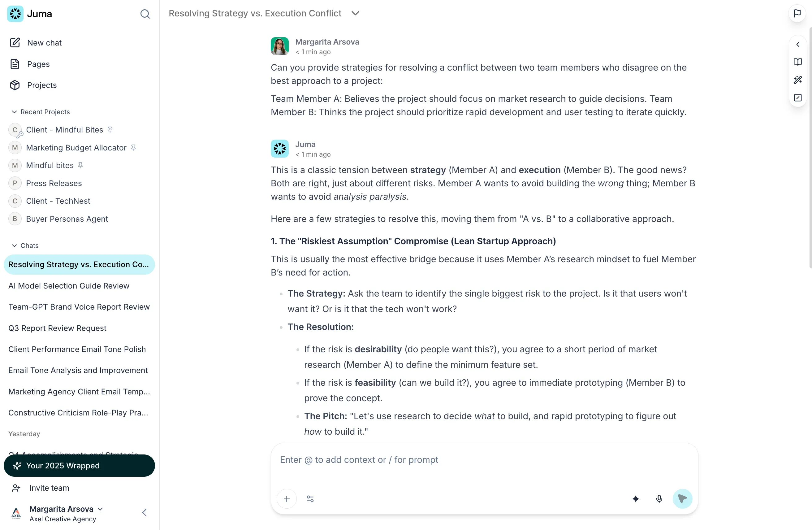This screenshot has width=812, height=530.
Task: Click the flag icon at top right
Action: click(x=797, y=14)
